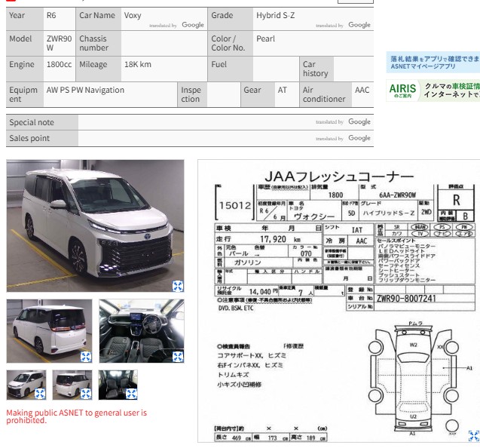Open the small rear seats thumbnail
The height and width of the screenshot is (448, 480).
pyautogui.click(x=118, y=385)
